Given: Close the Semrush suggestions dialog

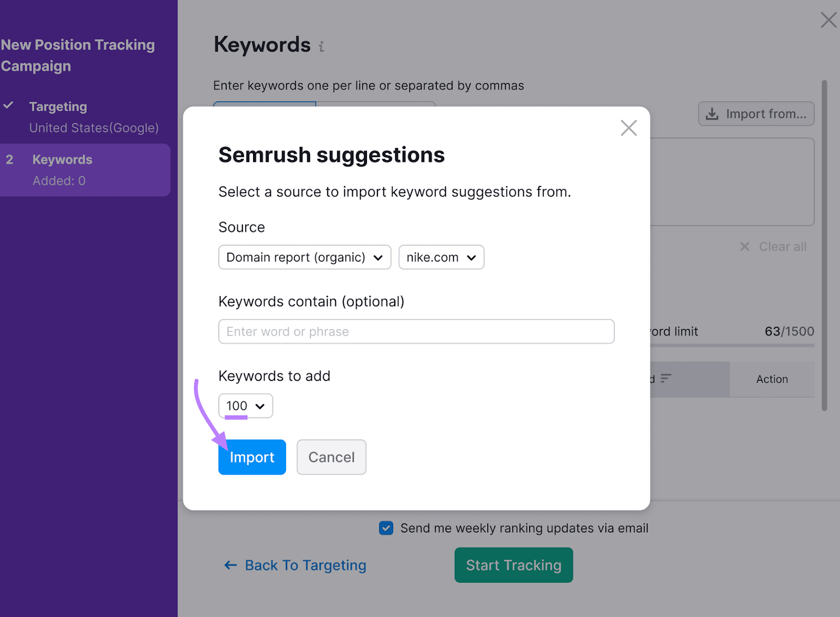Looking at the screenshot, I should coord(628,128).
